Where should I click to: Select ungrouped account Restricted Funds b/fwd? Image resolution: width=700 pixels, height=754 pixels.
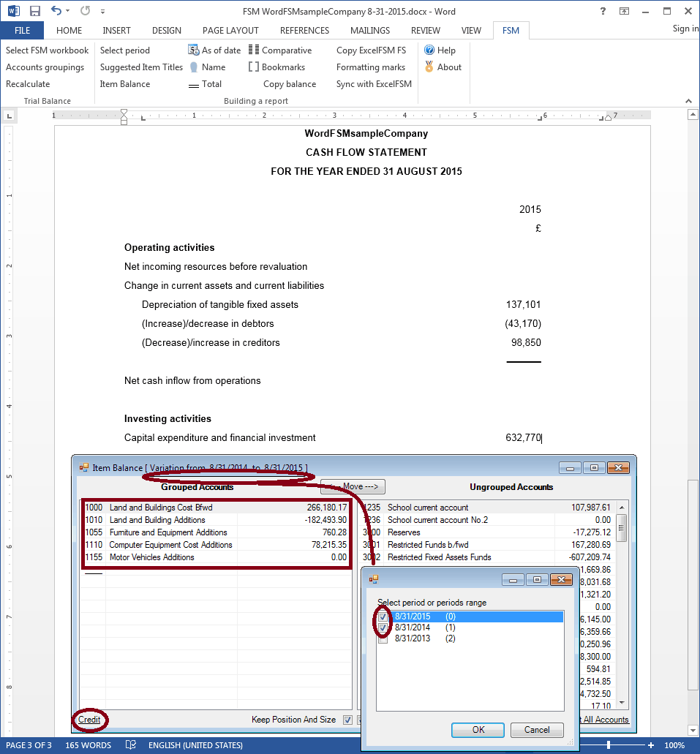pyautogui.click(x=486, y=545)
